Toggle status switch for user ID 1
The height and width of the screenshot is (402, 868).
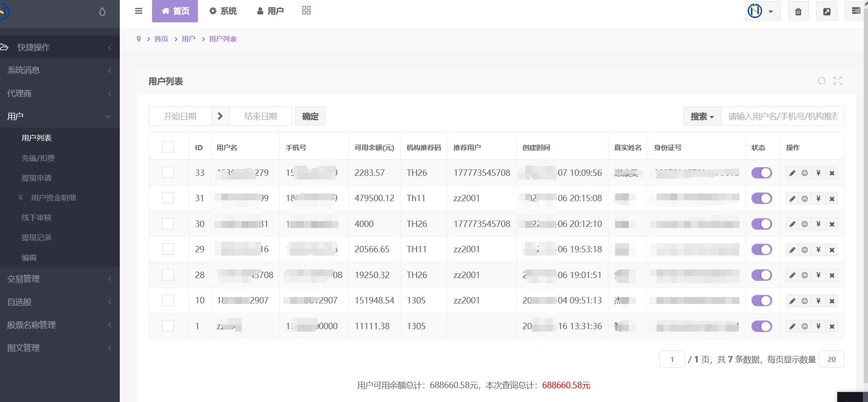point(762,326)
